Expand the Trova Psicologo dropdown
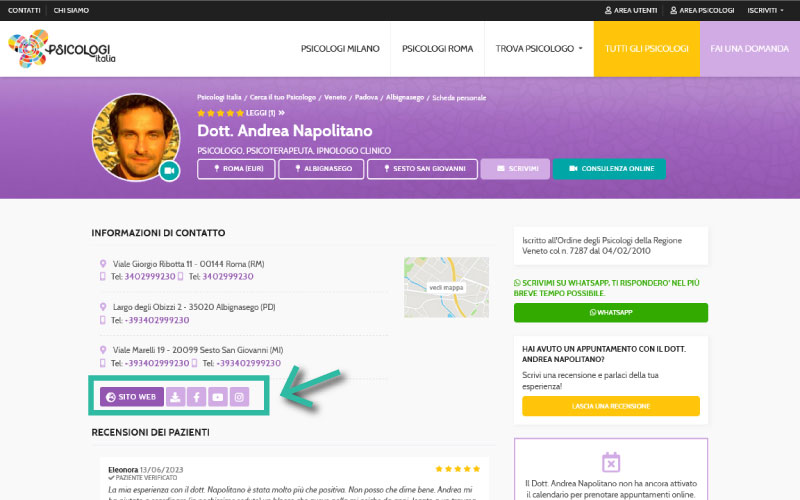Viewport: 800px width, 500px height. click(x=539, y=48)
